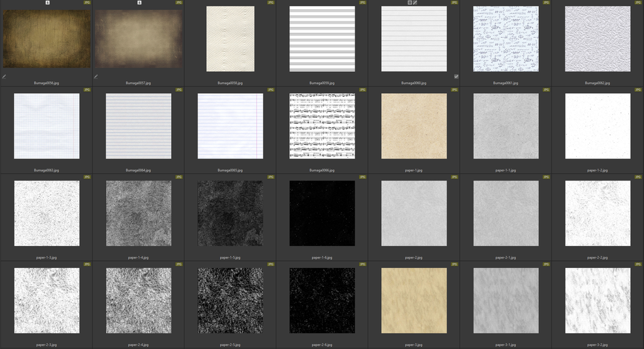This screenshot has width=644, height=349.
Task: Select the striped paper thumbnail Bumaga0059
Action: [x=322, y=39]
